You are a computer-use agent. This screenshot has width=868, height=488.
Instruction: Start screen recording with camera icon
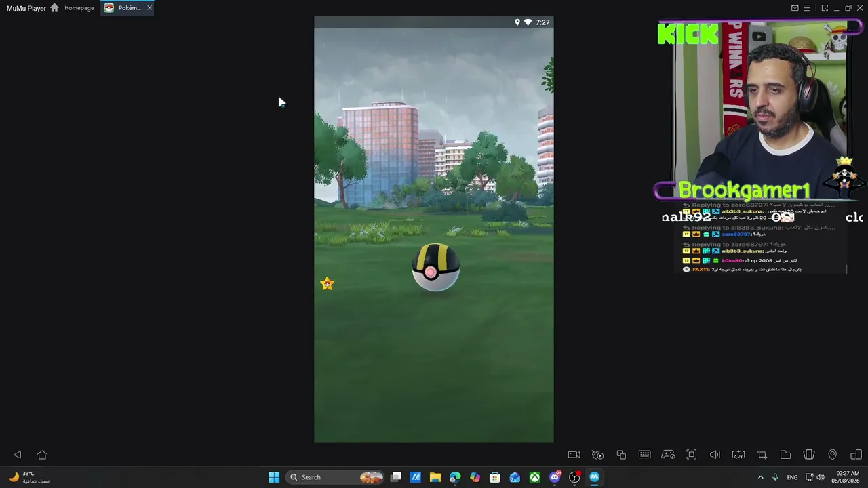click(574, 455)
